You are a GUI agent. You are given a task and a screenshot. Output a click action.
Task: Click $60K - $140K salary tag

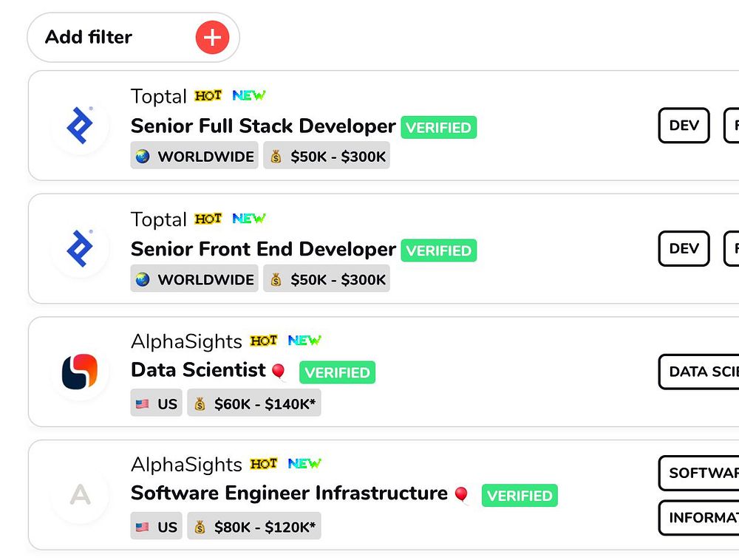[254, 403]
